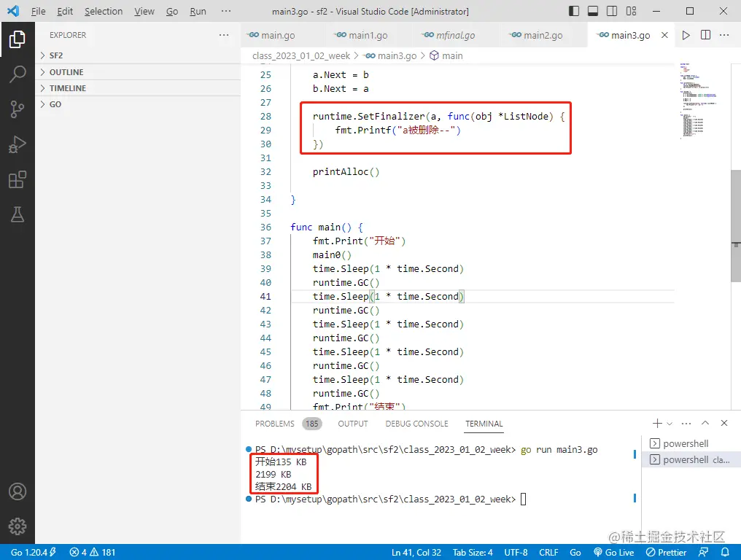Screen dimensions: 741x560
Task: Maximize the panel with the chevron up
Action: (x=705, y=423)
